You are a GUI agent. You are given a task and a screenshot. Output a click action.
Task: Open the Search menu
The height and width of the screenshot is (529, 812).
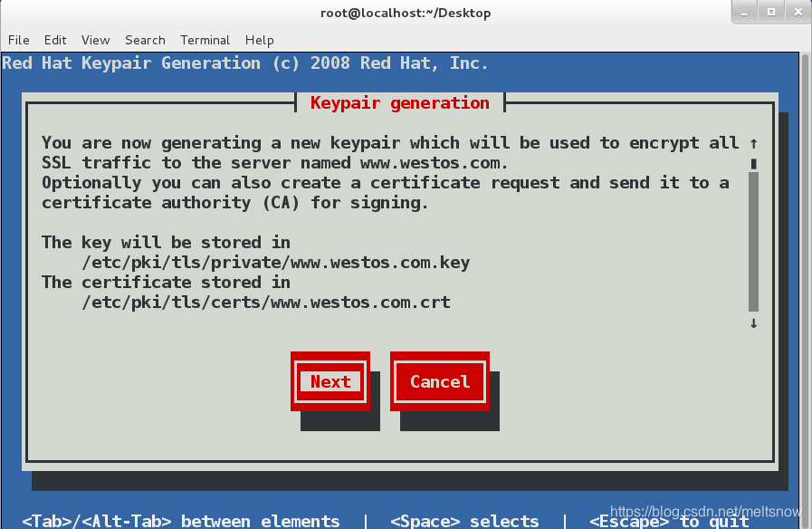point(145,40)
